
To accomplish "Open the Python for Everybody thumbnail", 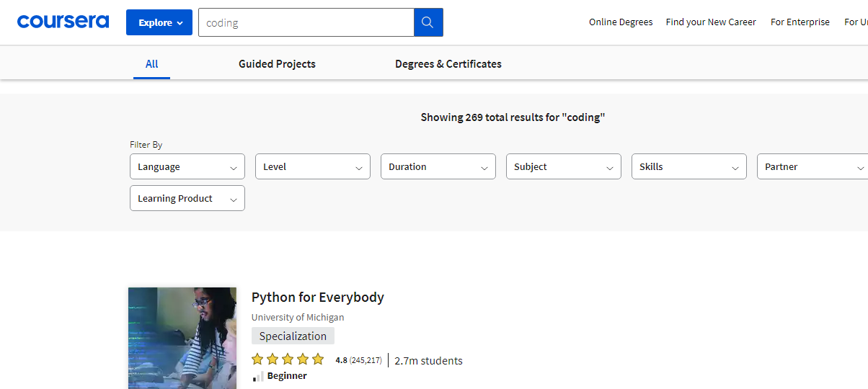I will (x=182, y=338).
